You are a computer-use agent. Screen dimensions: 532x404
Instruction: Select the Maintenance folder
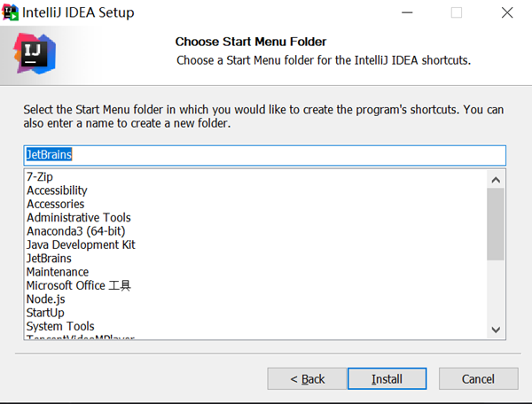tap(58, 272)
